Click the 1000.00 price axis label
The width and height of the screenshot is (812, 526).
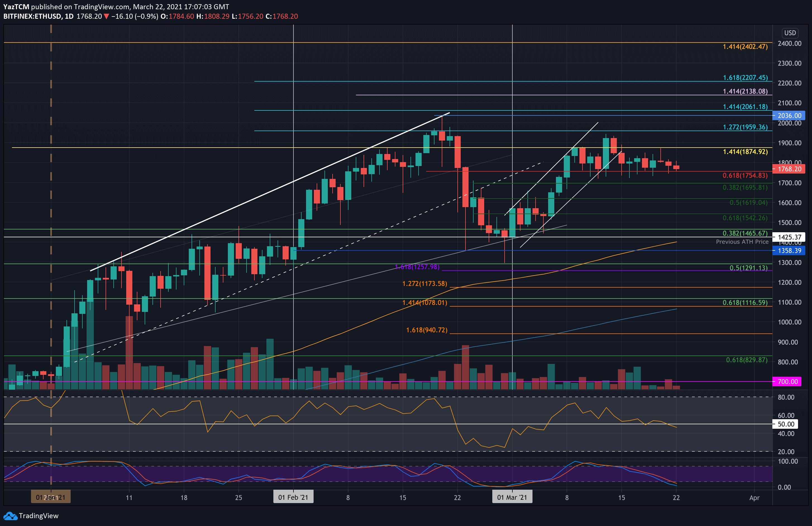tap(789, 322)
